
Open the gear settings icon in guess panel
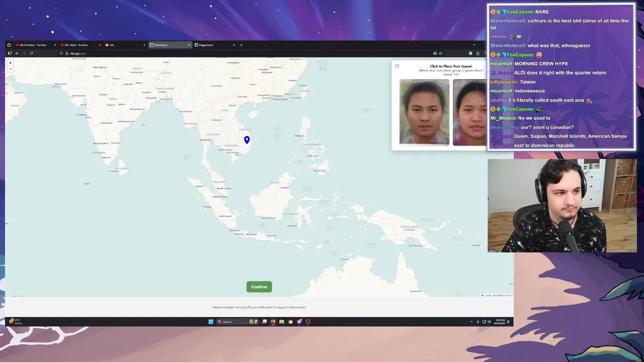coord(397,66)
